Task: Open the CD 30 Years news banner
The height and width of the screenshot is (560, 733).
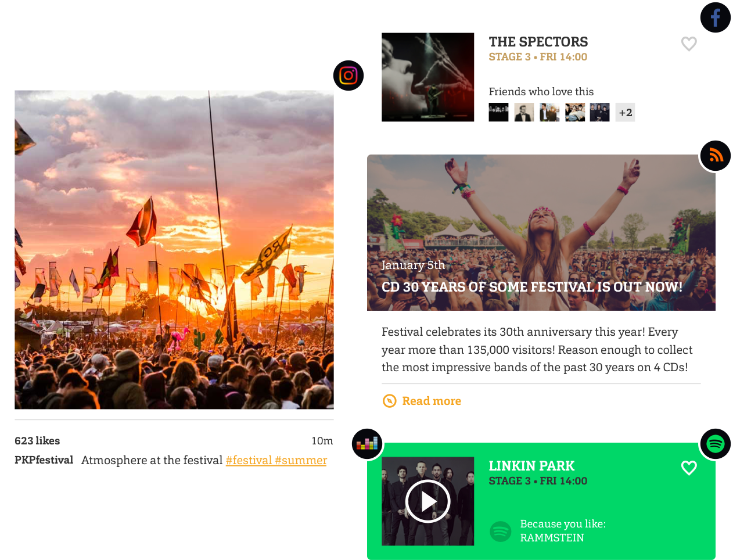Action: click(x=541, y=232)
